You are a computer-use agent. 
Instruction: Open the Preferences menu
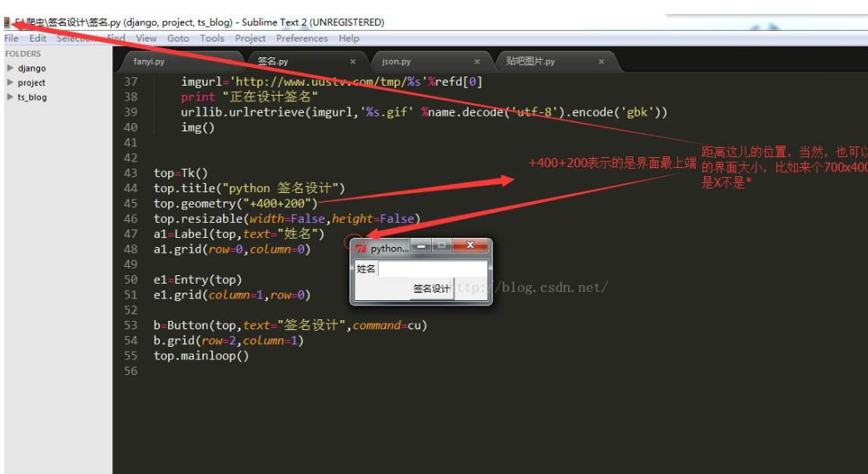pos(302,38)
